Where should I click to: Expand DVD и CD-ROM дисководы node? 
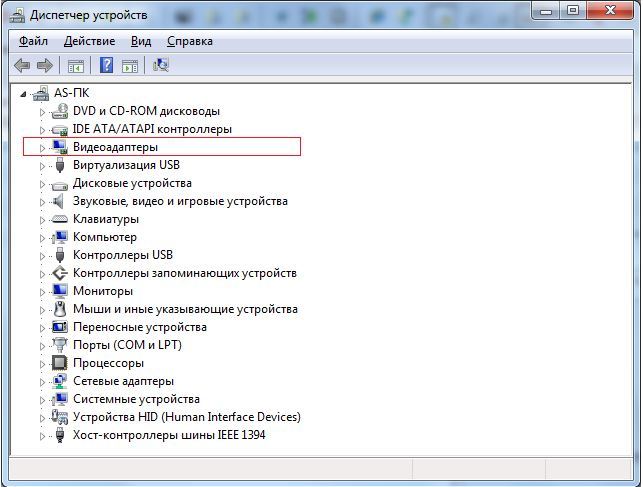(x=42, y=112)
